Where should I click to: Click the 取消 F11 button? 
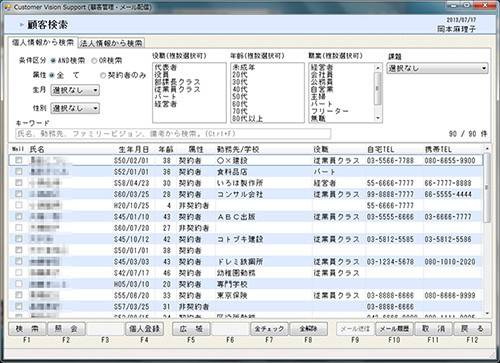(433, 329)
